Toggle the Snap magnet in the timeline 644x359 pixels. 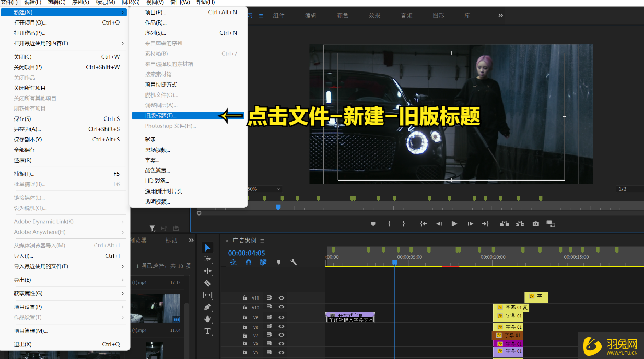click(249, 262)
